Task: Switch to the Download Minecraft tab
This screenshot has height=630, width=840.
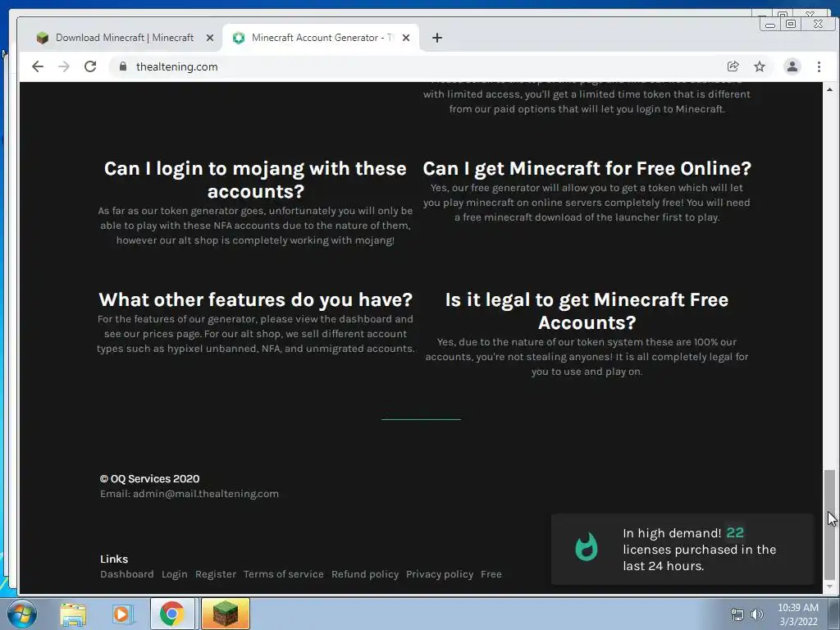Action: click(125, 38)
